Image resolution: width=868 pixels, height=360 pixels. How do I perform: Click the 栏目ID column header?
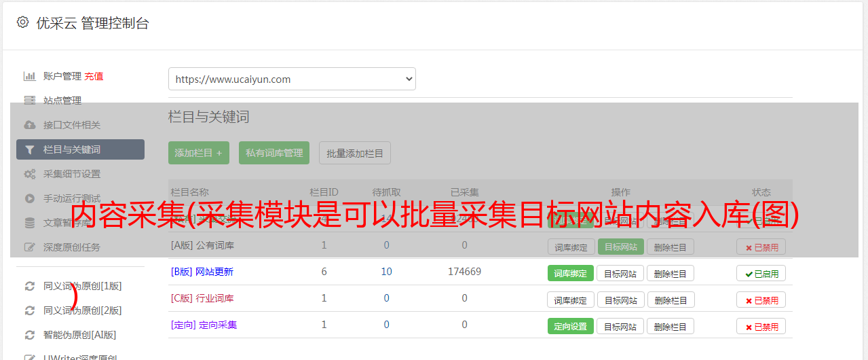324,192
